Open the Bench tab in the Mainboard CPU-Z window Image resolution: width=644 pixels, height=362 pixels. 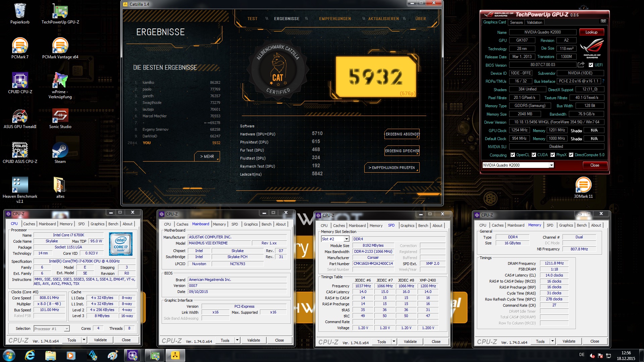(267, 224)
